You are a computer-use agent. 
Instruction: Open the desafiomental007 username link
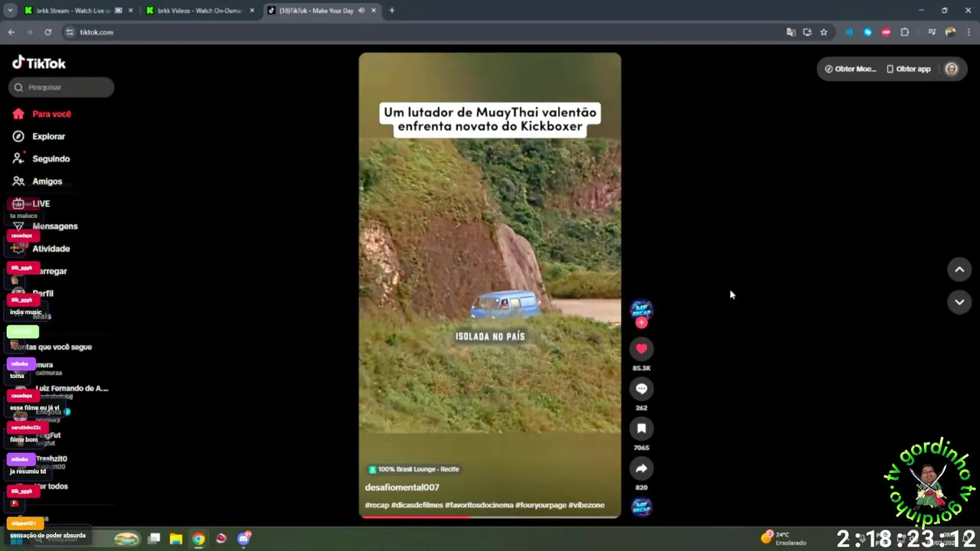point(402,487)
